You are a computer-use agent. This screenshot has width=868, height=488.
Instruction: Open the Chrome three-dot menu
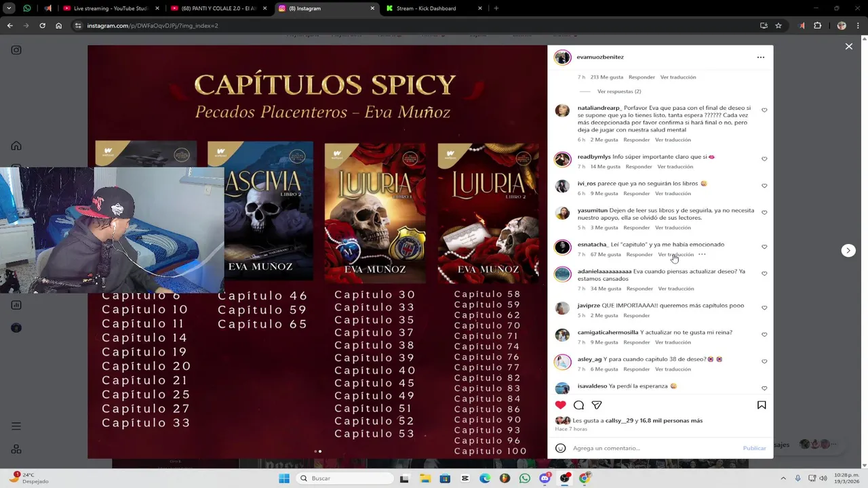[858, 26]
